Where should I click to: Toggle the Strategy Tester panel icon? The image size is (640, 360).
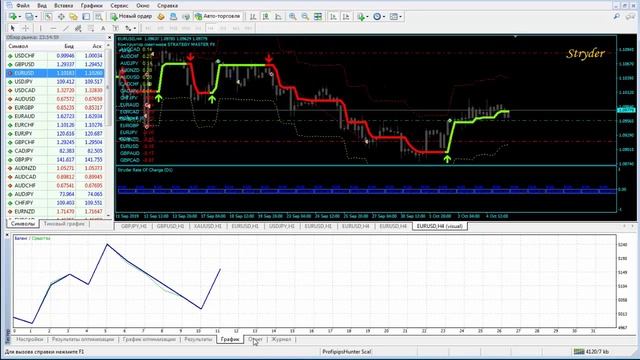[x=98, y=17]
